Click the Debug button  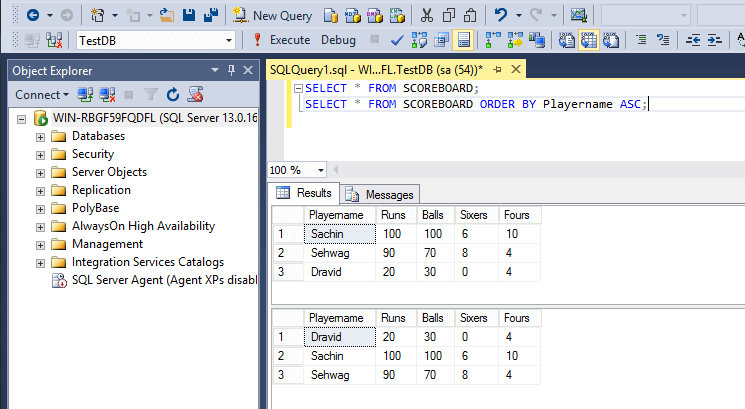coord(338,40)
